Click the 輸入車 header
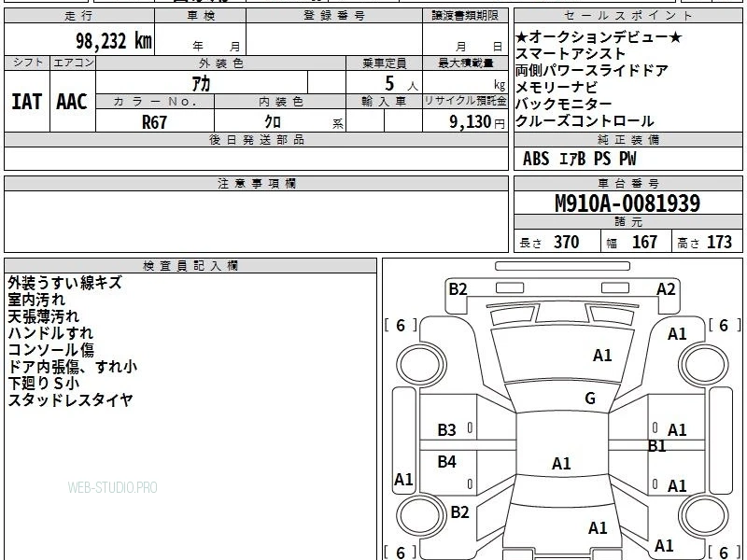The width and height of the screenshot is (747, 560). click(x=384, y=102)
